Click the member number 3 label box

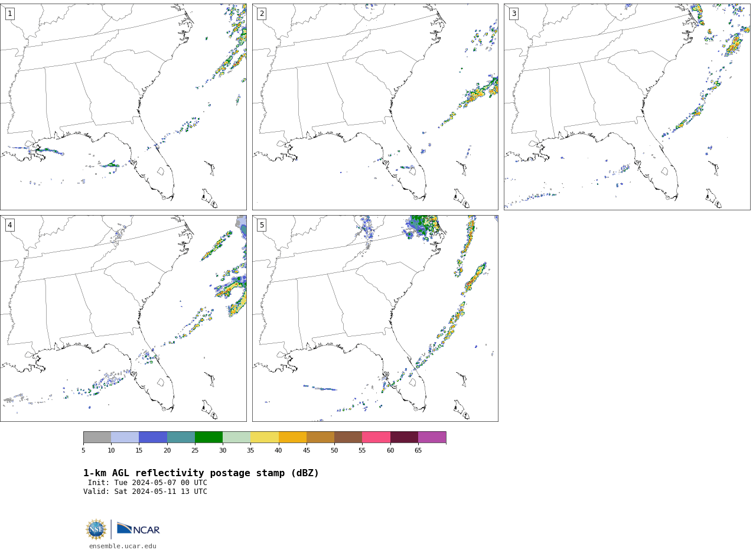tap(514, 14)
